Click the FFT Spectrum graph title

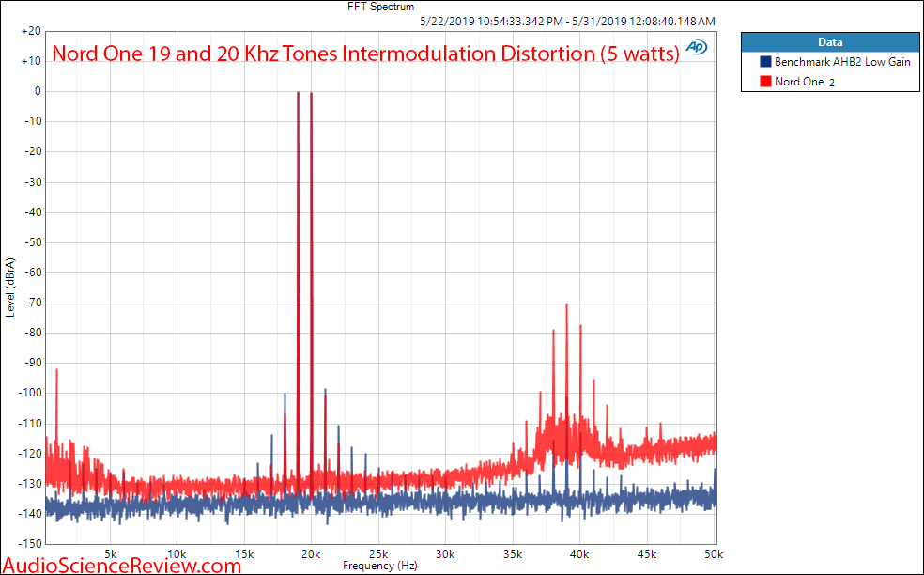pyautogui.click(x=380, y=8)
